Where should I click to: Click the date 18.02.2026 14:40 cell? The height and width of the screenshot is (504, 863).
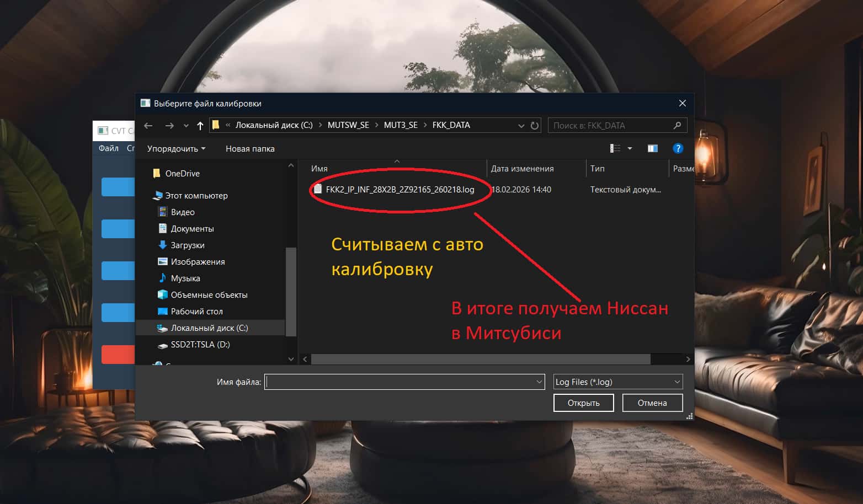[521, 190]
